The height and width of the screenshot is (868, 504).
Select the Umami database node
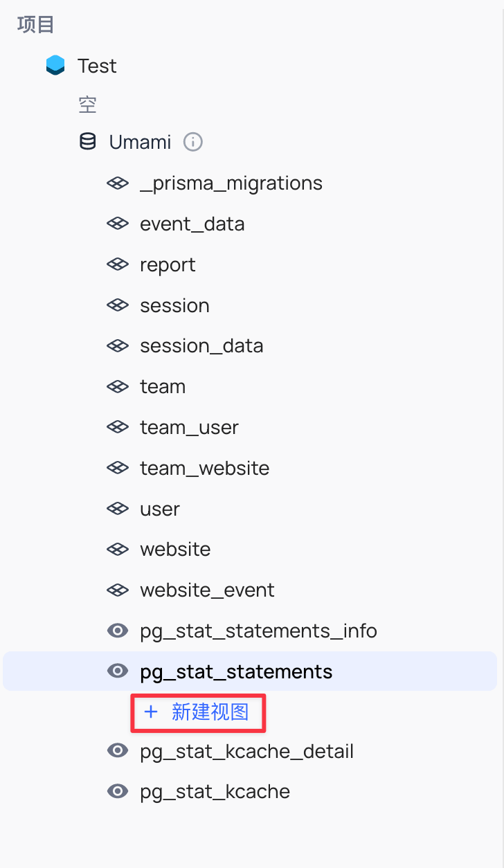(140, 142)
